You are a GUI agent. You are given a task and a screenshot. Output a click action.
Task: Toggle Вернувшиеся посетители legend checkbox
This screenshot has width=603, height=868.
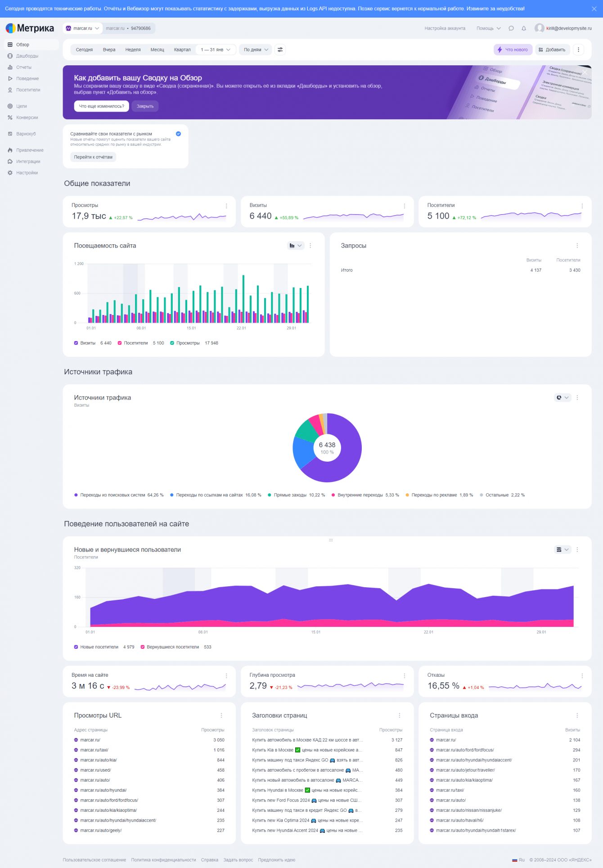click(143, 647)
